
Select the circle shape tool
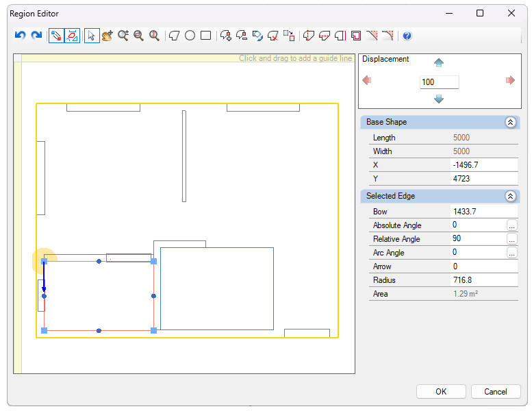coord(190,36)
